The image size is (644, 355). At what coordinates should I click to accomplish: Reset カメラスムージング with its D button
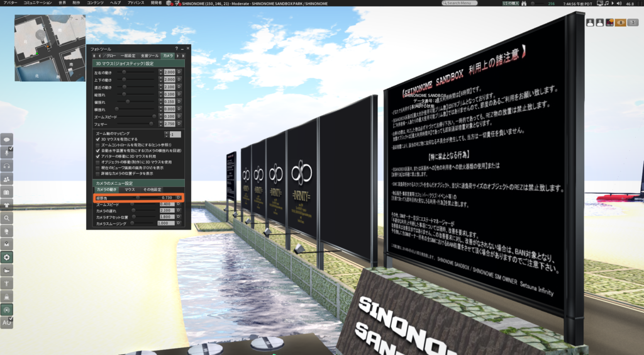179,223
